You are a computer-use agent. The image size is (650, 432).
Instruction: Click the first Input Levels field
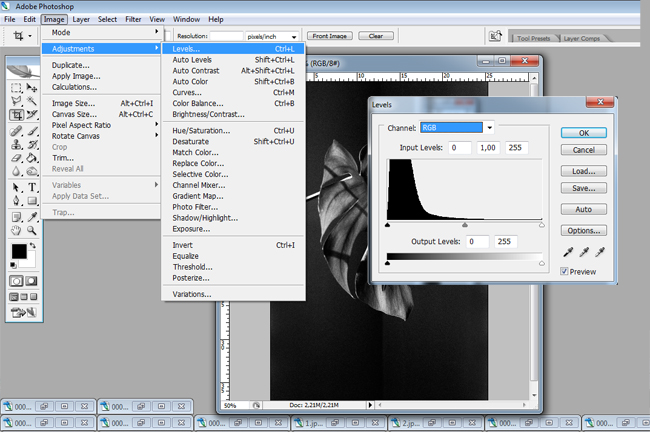click(x=460, y=148)
